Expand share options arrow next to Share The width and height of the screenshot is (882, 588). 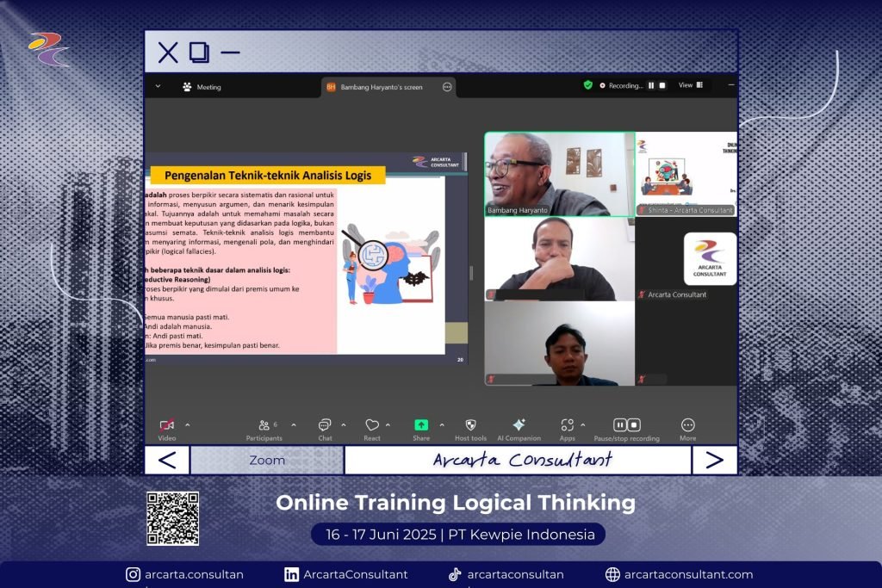(442, 424)
